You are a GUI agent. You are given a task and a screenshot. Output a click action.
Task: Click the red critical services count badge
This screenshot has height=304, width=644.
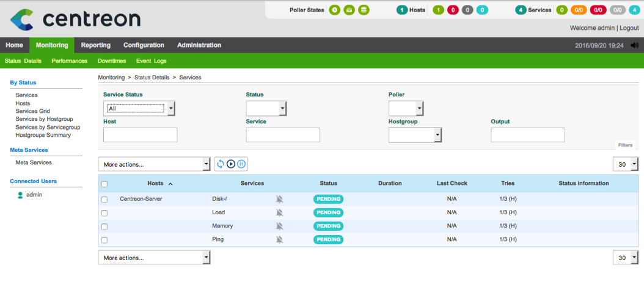coord(598,10)
